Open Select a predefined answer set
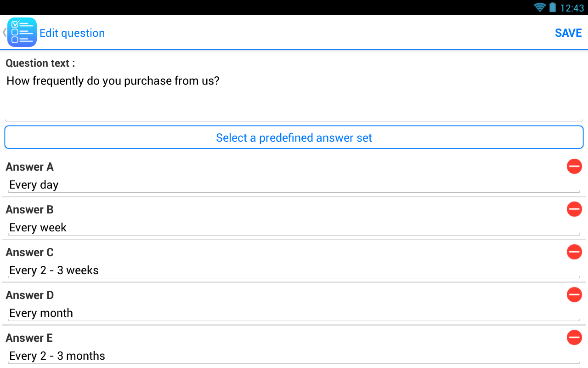 (x=294, y=138)
